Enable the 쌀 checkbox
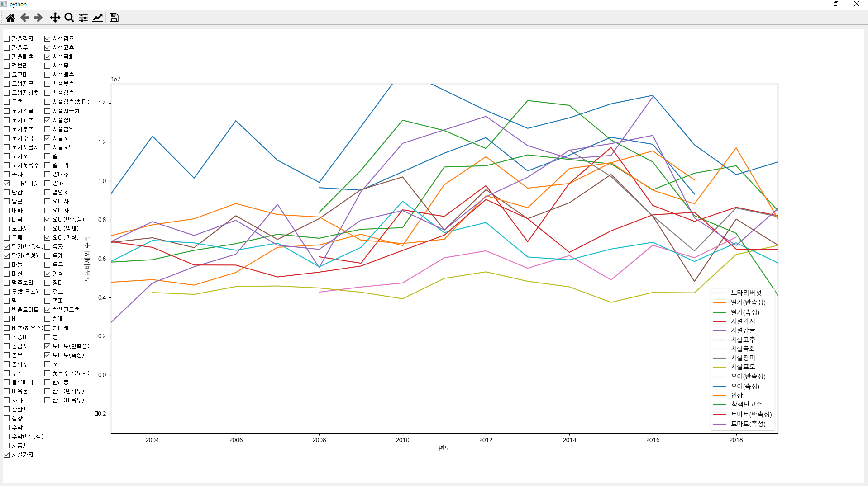Image resolution: width=868 pixels, height=486 pixels. pyautogui.click(x=48, y=156)
